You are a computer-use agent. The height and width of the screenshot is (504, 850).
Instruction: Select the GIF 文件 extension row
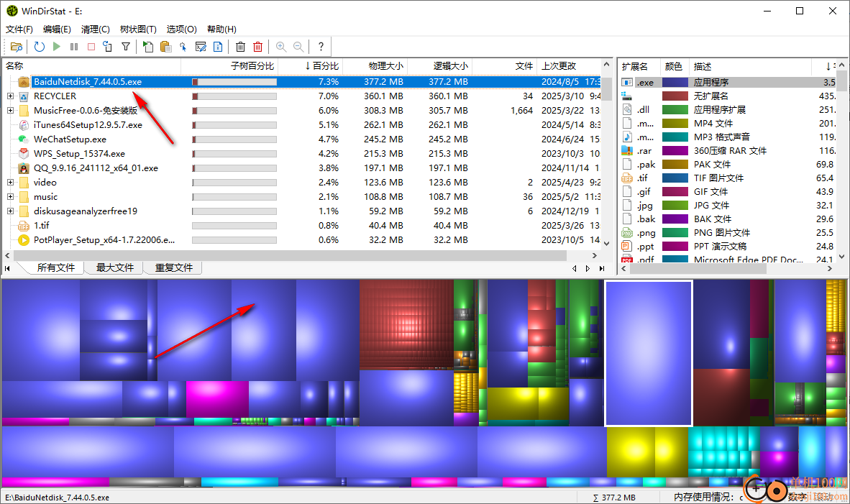point(728,192)
